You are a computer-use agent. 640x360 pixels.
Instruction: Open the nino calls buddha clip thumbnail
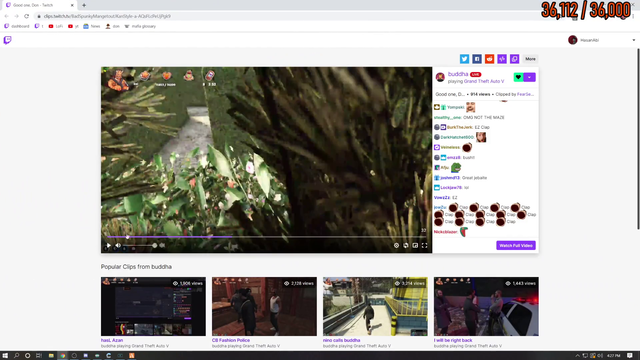coord(375,307)
